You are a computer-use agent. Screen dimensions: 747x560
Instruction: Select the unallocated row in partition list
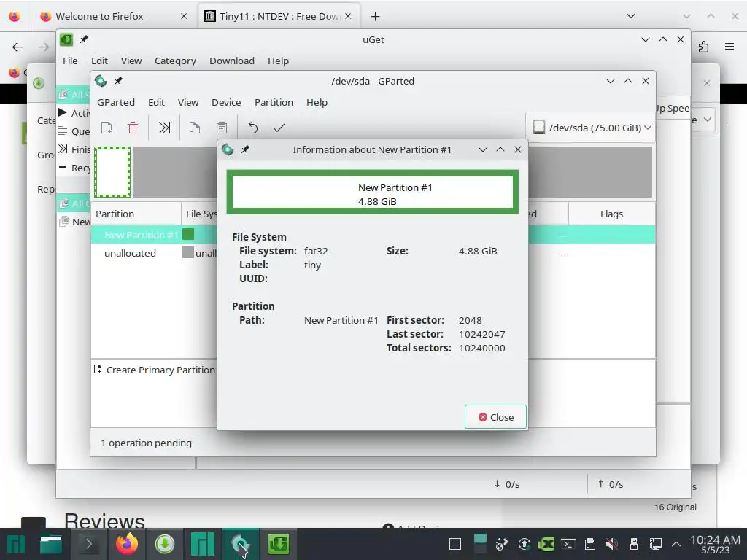(x=373, y=253)
